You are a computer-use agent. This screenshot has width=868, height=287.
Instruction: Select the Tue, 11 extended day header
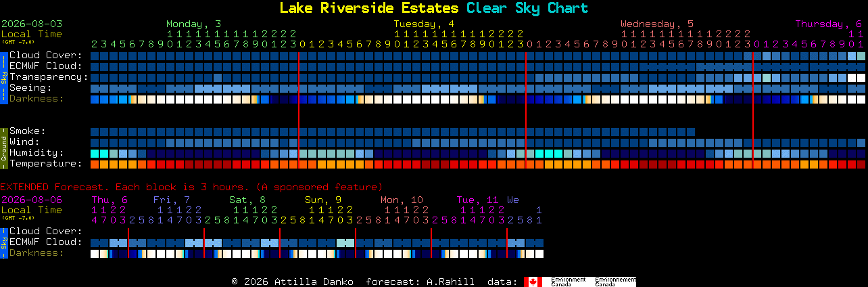(x=477, y=200)
